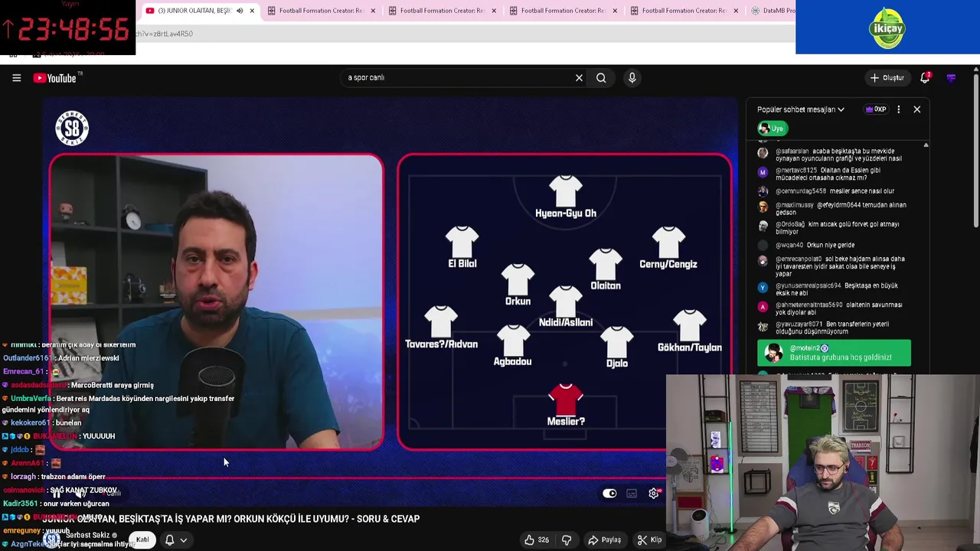This screenshot has width=980, height=551.
Task: Click the Hyeon-Gyu Oh striker shirt
Action: 566,191
